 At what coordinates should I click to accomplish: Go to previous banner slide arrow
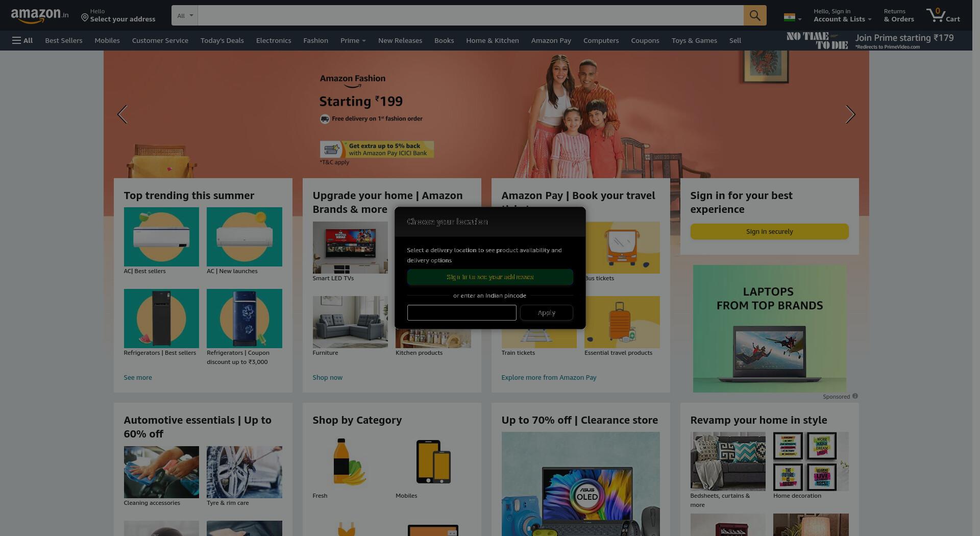pyautogui.click(x=122, y=114)
